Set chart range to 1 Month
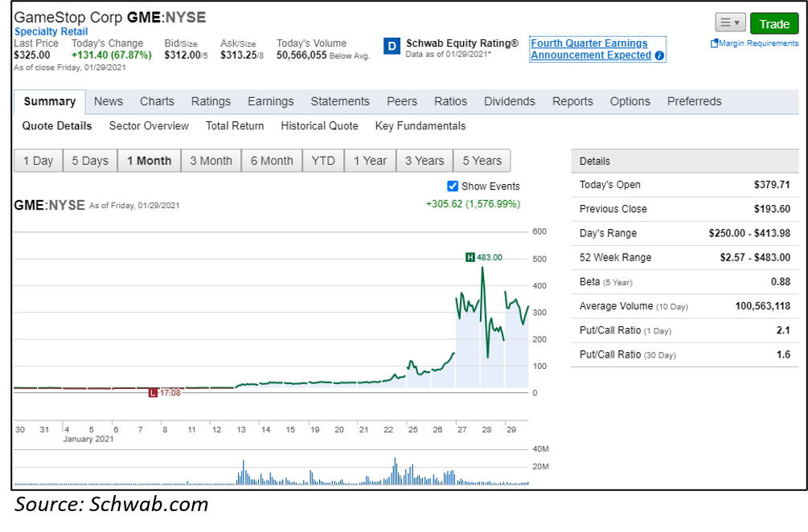Viewport: 808px width, 532px height. [x=150, y=161]
